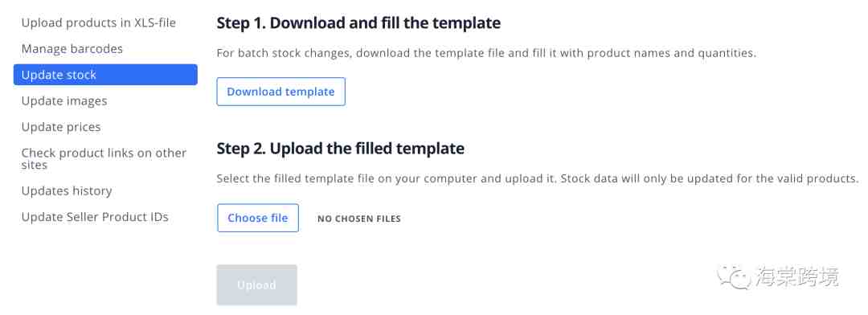868x315 pixels.
Task: Open Check product links on other sites
Action: click(104, 159)
